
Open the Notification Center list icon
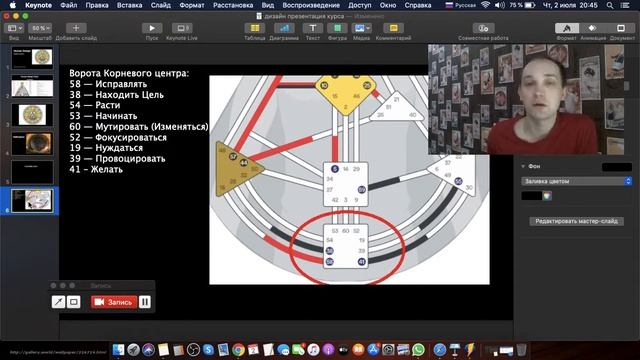pyautogui.click(x=625, y=5)
